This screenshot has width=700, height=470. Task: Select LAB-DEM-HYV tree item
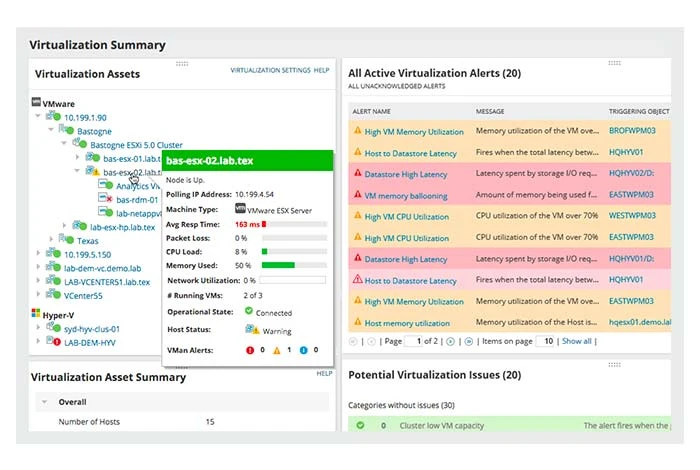[x=90, y=343]
